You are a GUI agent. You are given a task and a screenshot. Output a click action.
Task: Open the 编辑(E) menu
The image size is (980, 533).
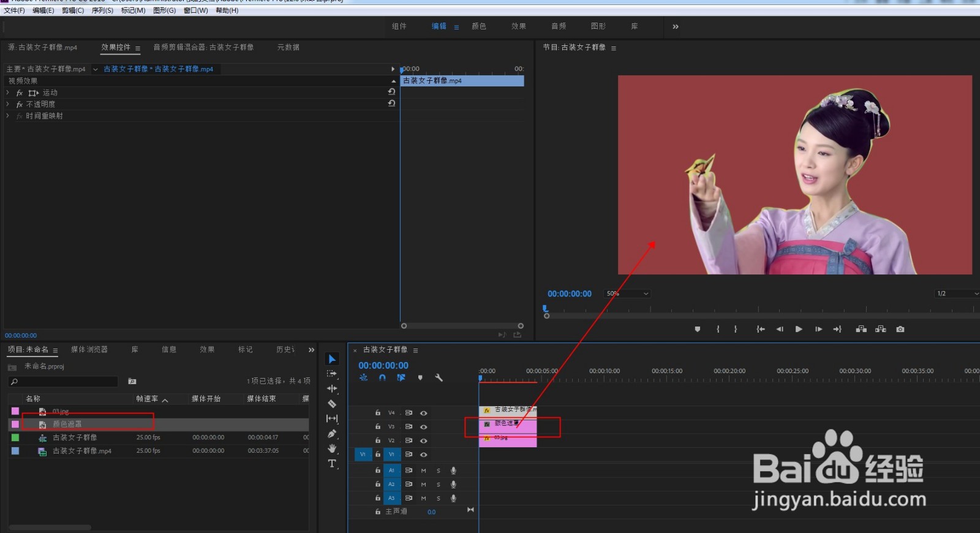click(43, 10)
